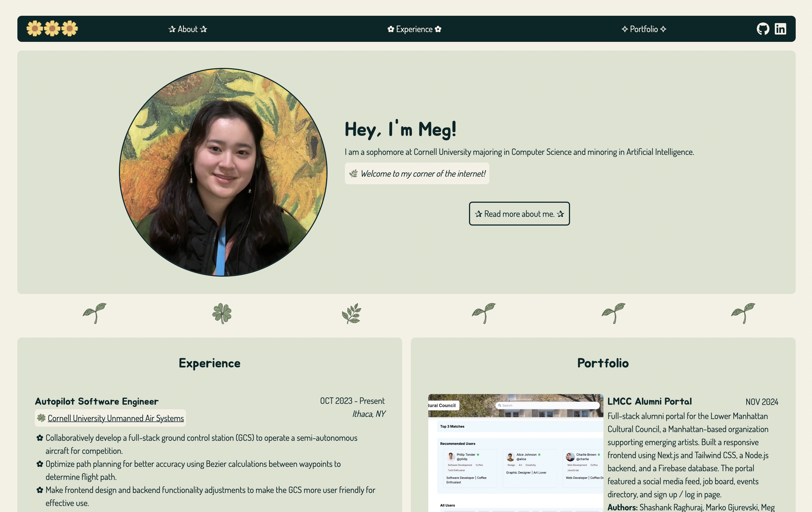812x512 pixels.
Task: Click the leftmost sprout divider icon
Action: click(95, 314)
